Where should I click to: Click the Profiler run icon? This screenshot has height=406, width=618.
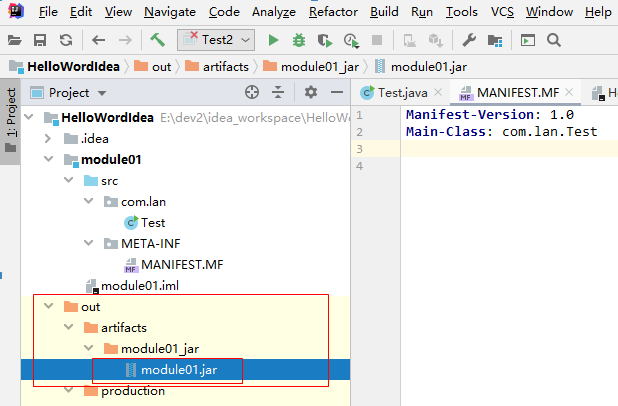coord(351,41)
